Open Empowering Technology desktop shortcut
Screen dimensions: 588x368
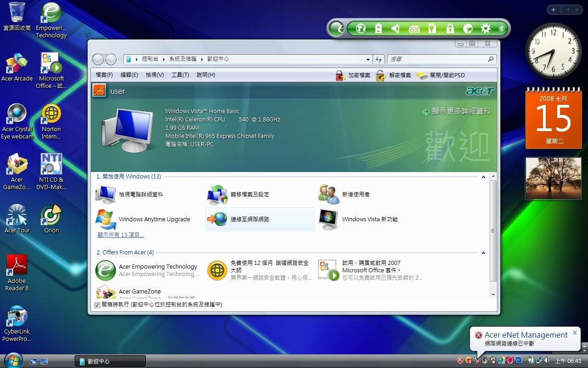click(51, 21)
